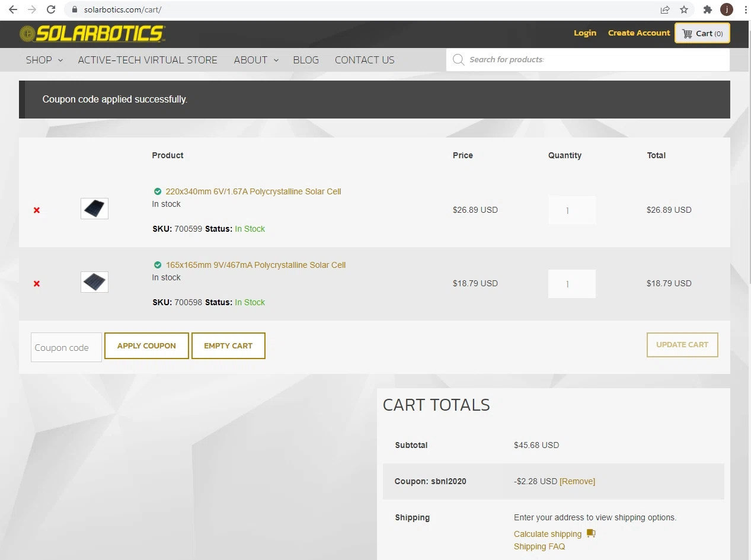Expand the ABOUT dropdown menu

(256, 60)
